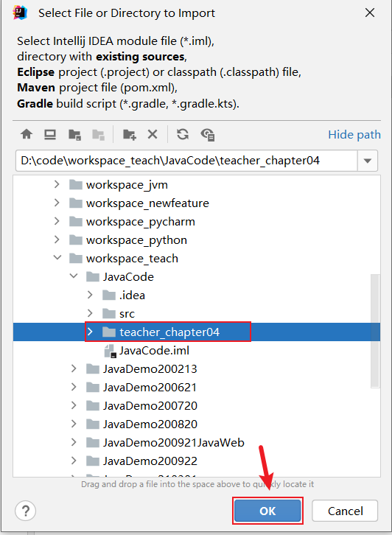Viewport: 392px width, 535px height.
Task: Expand the .idea folder
Action: (90, 295)
